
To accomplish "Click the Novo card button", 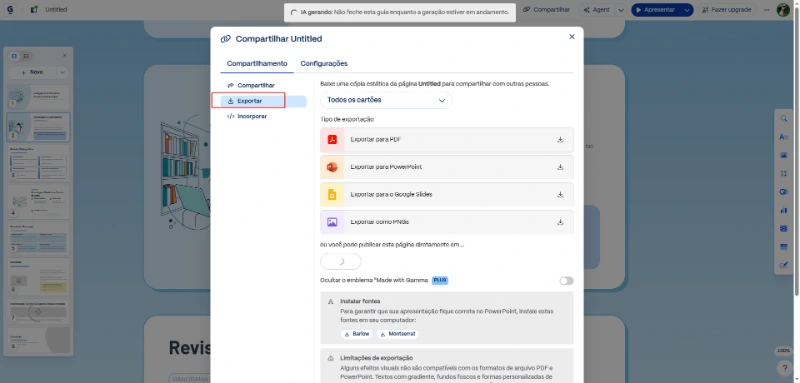I will [33, 72].
